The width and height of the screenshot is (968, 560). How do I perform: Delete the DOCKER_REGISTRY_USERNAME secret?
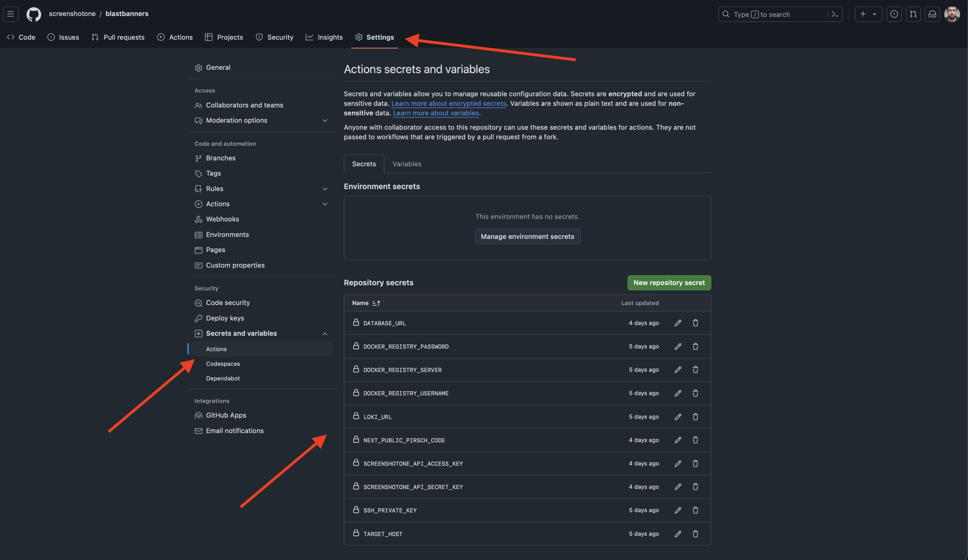(x=695, y=393)
